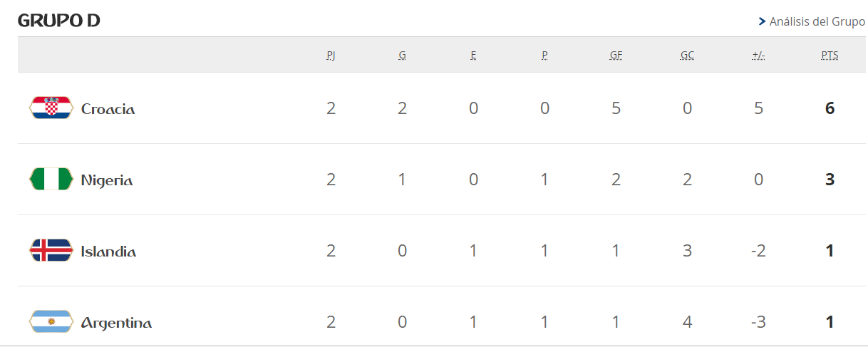Click the Iceland flag icon
The height and width of the screenshot is (347, 868).
[51, 251]
